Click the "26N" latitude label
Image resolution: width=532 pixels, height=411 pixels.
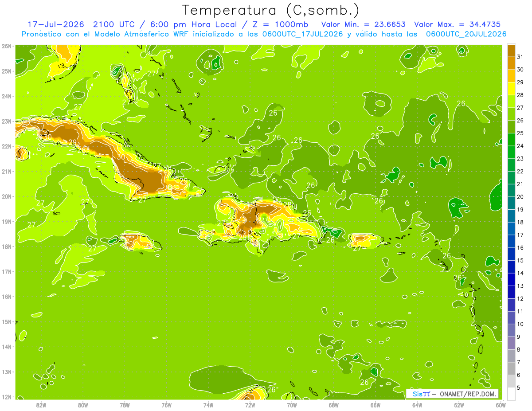[x=7, y=46]
